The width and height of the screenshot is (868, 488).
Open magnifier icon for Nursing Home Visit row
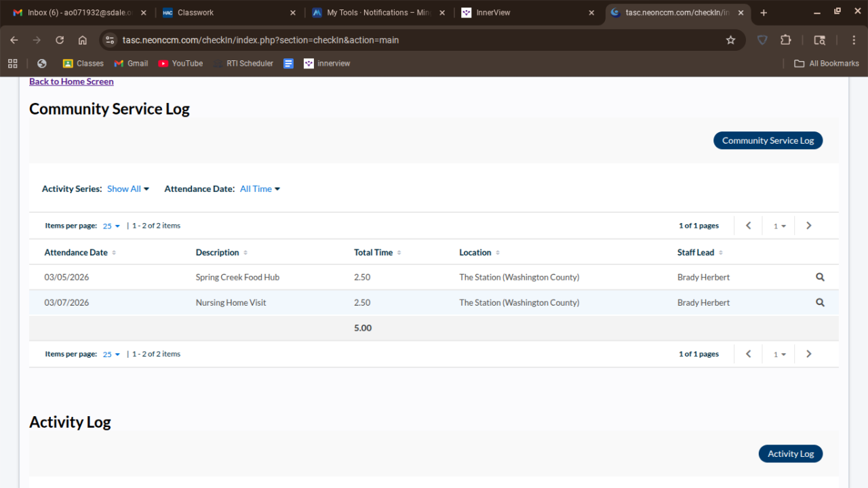point(820,303)
